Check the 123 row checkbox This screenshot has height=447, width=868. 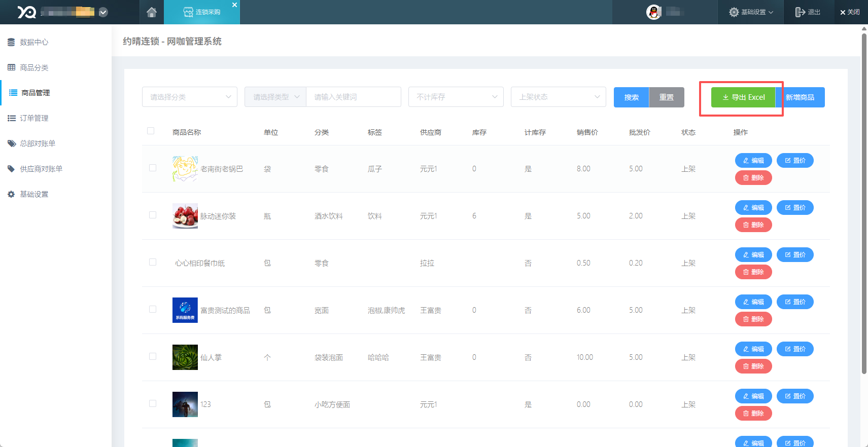(x=153, y=403)
